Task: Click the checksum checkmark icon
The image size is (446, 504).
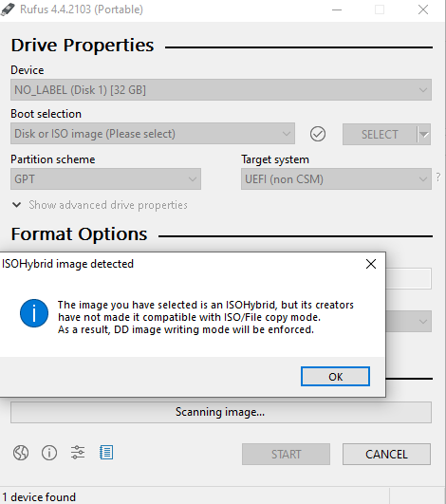Action: pos(318,134)
